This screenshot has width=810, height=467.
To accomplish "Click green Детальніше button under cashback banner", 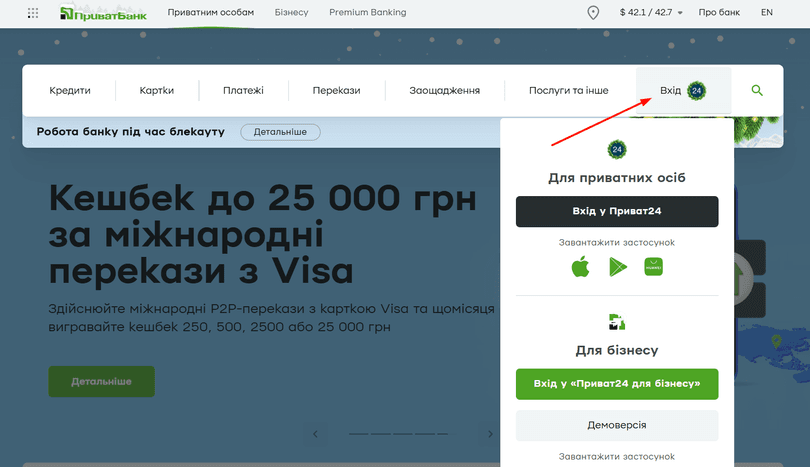I will [x=102, y=382].
